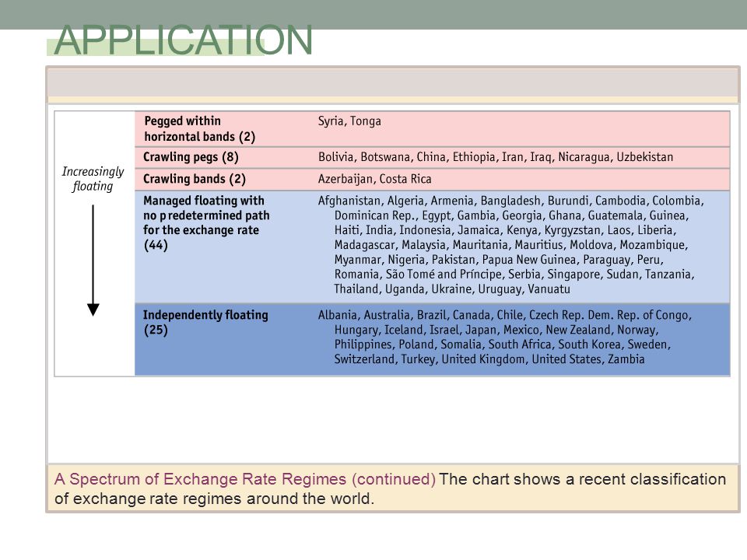The image size is (747, 560).
Task: Click Afghanistan in the managed floating list
Action: click(349, 201)
